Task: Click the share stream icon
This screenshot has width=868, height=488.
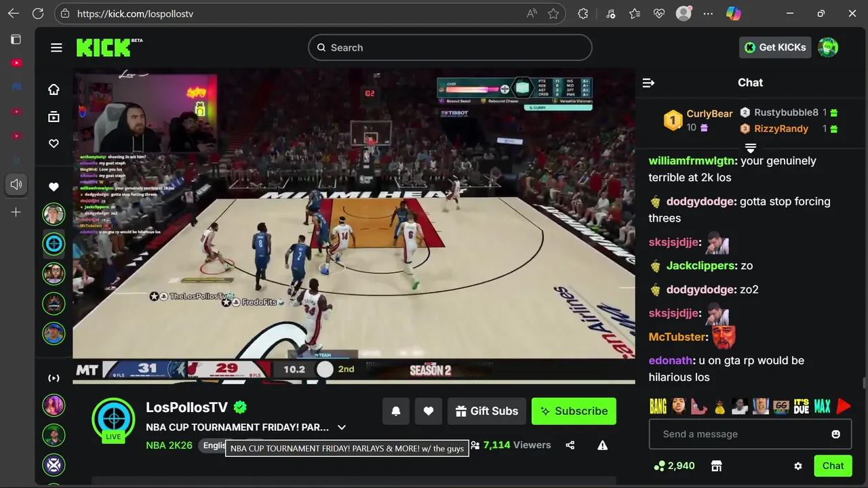Action: (x=570, y=445)
